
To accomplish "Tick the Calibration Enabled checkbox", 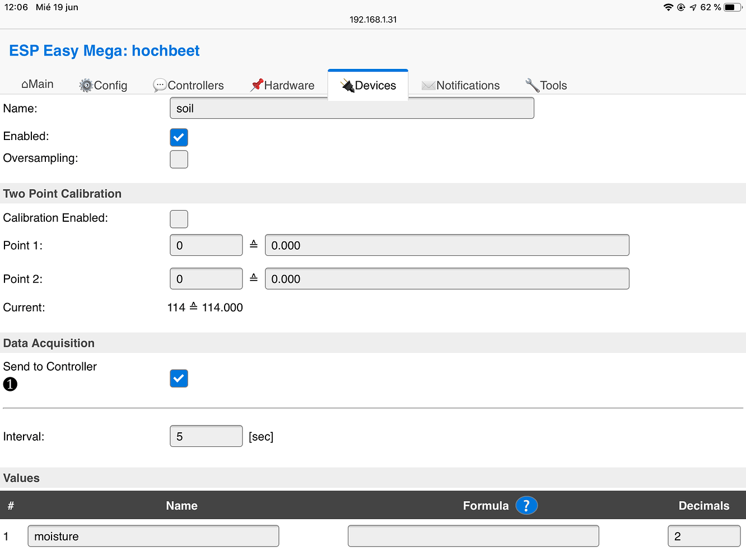I will [x=179, y=219].
